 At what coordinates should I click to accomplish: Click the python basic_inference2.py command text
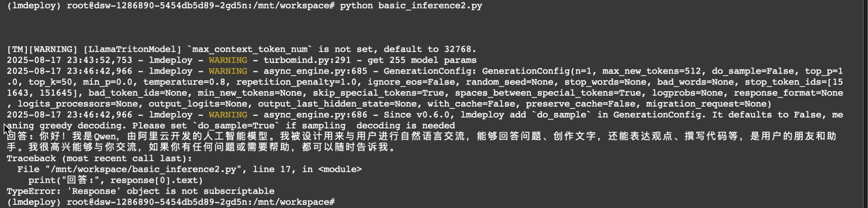click(411, 6)
